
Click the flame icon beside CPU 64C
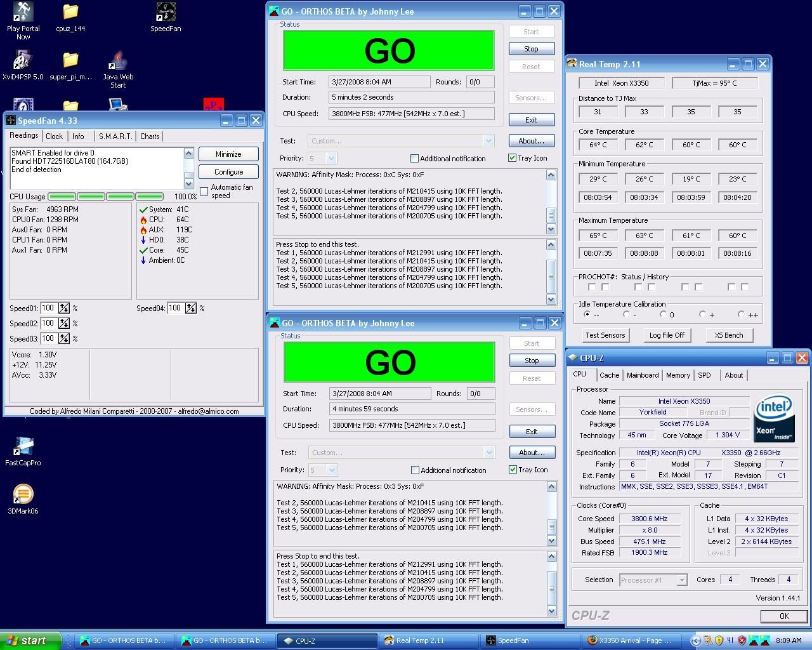(143, 220)
